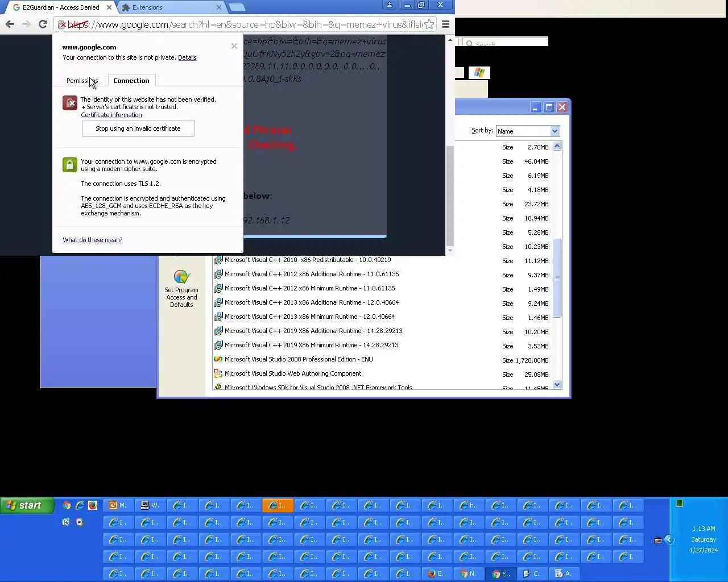Open the What do these mean? link
Screen dimensions: 728x582
tap(93, 240)
